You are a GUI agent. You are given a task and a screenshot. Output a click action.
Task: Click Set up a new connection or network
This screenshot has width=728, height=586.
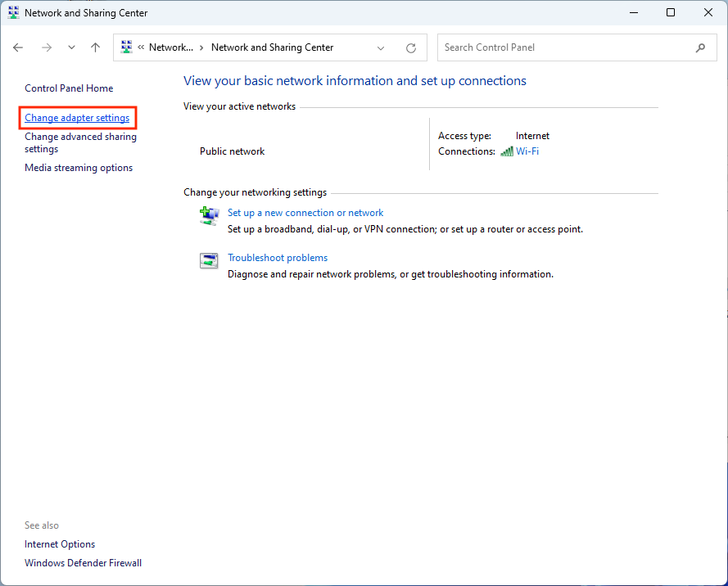(305, 213)
